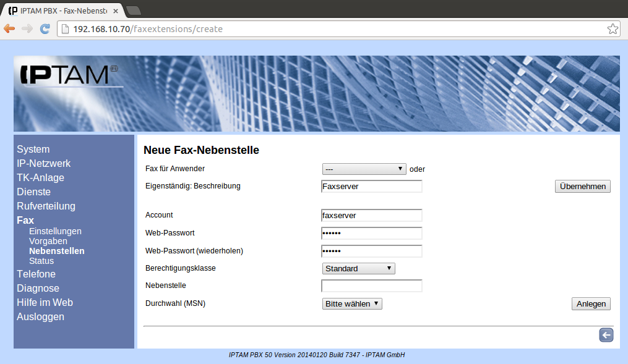Open the Durchwahl (MSN) Bitte wählen dropdown

coord(352,303)
